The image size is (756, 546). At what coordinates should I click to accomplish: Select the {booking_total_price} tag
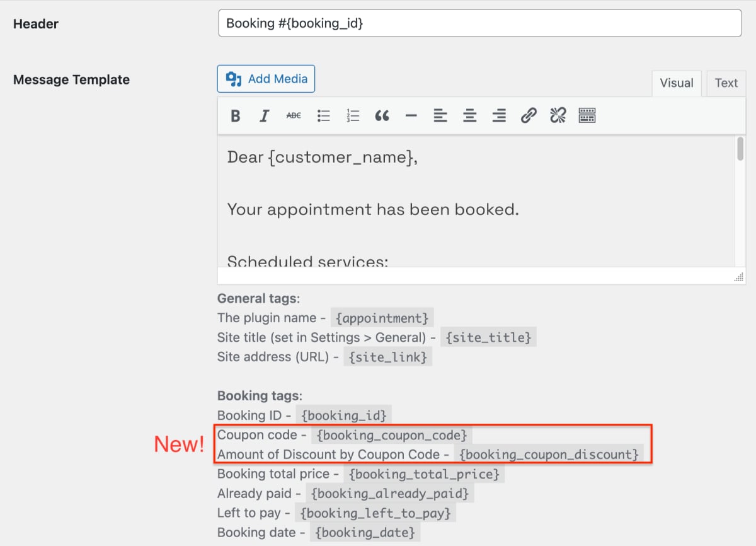pos(425,474)
